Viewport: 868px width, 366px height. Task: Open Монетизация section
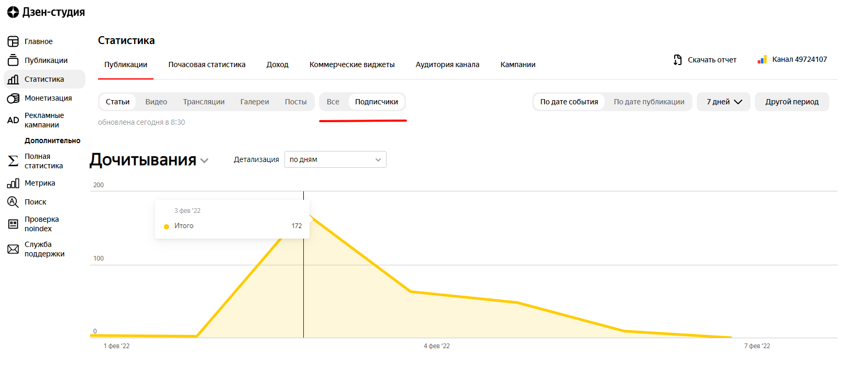tap(48, 98)
